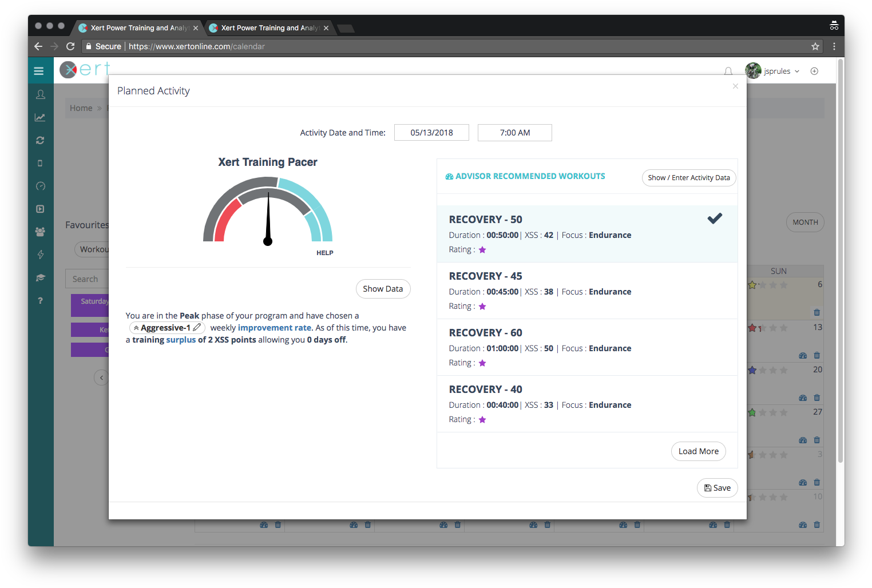Click the Training Pacer gauge needle

coord(268,218)
